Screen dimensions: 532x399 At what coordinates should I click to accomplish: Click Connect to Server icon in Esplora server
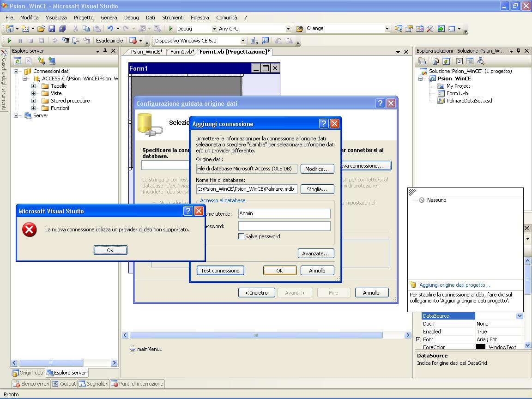[x=52, y=61]
